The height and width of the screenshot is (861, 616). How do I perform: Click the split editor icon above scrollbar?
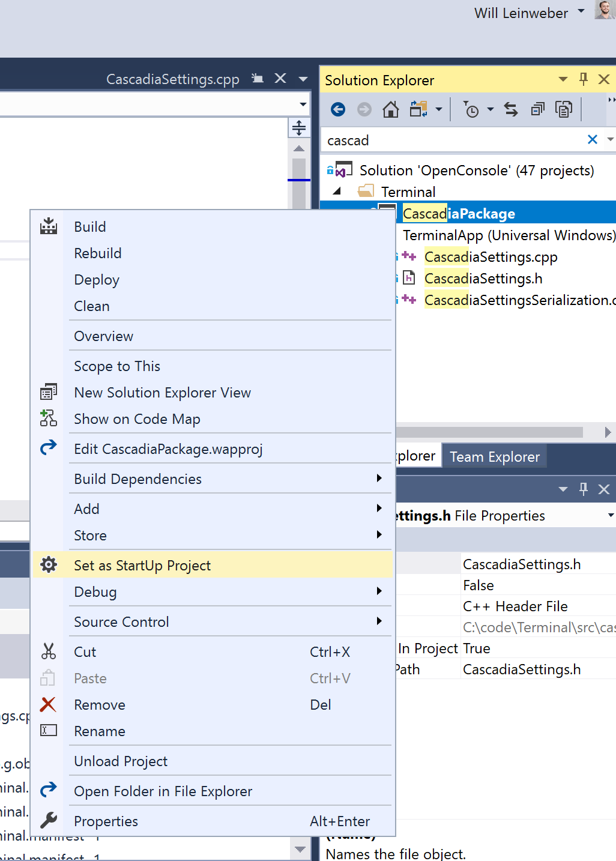tap(299, 128)
